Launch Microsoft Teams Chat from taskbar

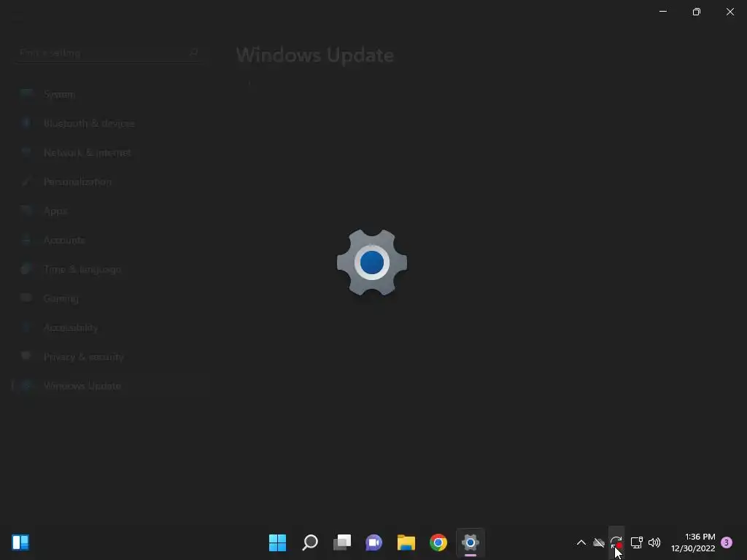[374, 542]
